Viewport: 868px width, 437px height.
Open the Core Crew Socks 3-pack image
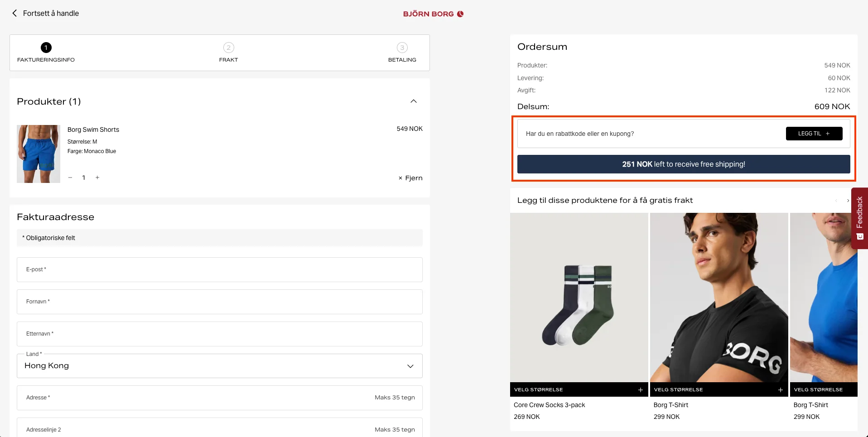click(x=579, y=298)
